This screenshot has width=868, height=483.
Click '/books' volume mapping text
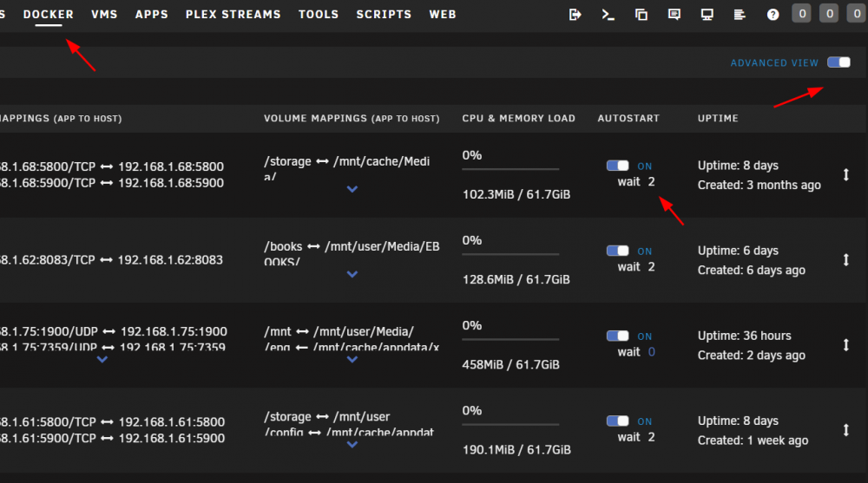pos(283,247)
